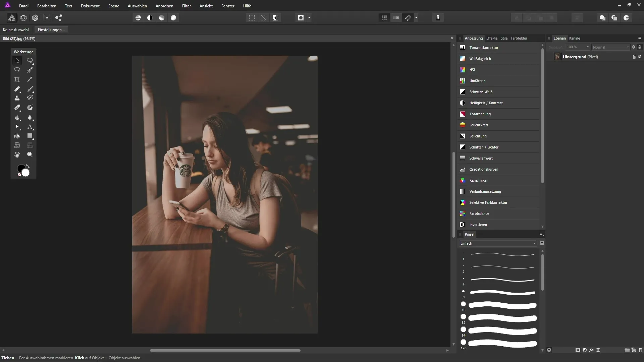Switch to Photo Persona icon
The width and height of the screenshot is (644, 362).
11,18
